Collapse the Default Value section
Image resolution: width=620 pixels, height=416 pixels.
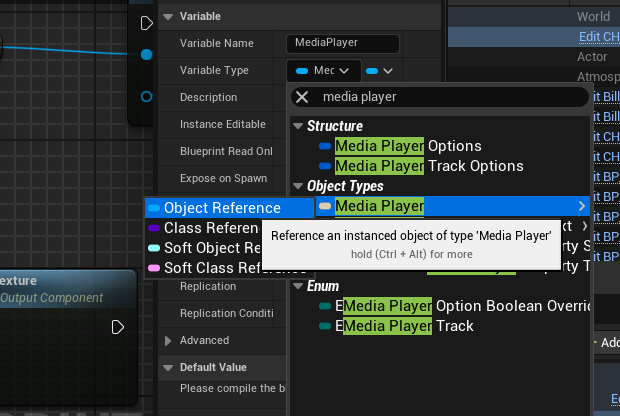click(x=167, y=367)
